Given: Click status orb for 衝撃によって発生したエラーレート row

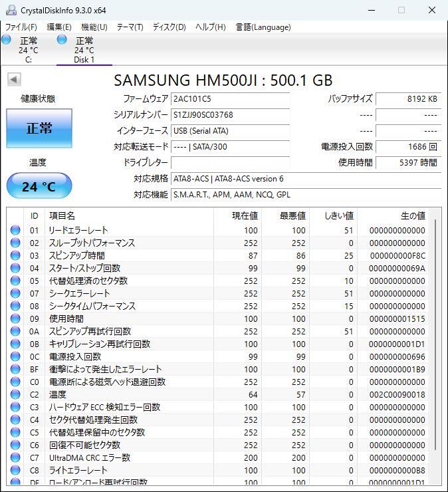Looking at the screenshot, I should pos(15,369).
